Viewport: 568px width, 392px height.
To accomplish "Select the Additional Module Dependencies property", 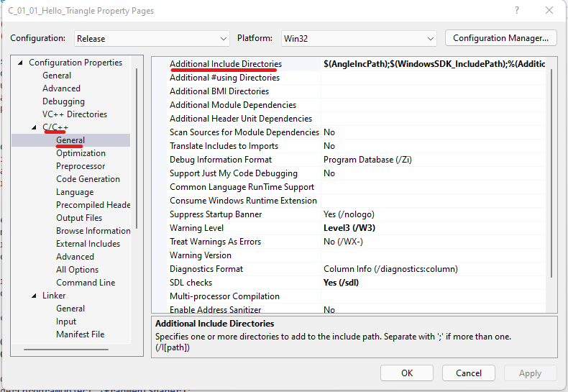I will click(x=233, y=105).
